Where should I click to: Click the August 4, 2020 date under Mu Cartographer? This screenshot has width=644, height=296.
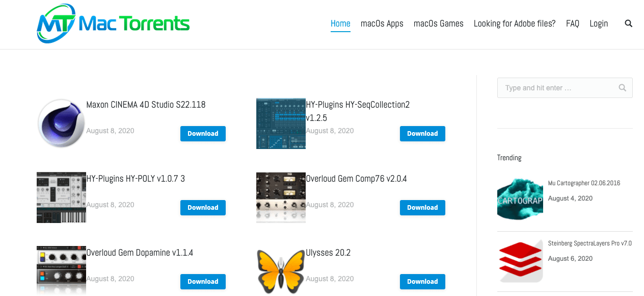[570, 198]
